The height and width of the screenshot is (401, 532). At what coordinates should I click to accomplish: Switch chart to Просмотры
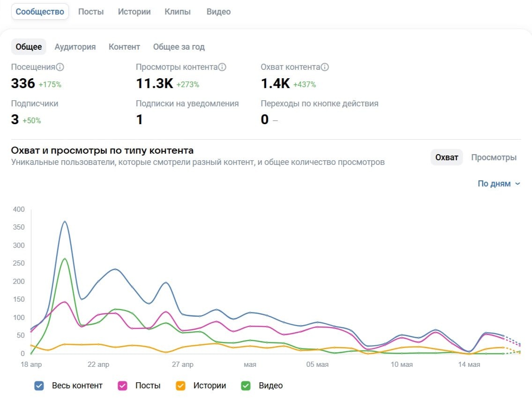(x=494, y=157)
